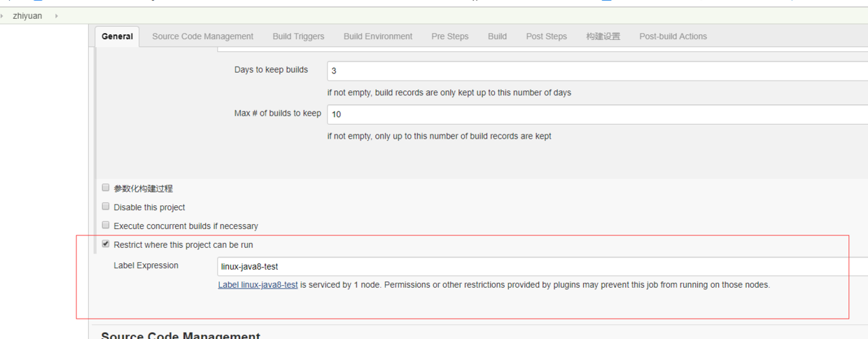Viewport: 868px width, 339px height.
Task: Expand breadcrumb arrow left of zhiyuan
Action: click(2, 15)
